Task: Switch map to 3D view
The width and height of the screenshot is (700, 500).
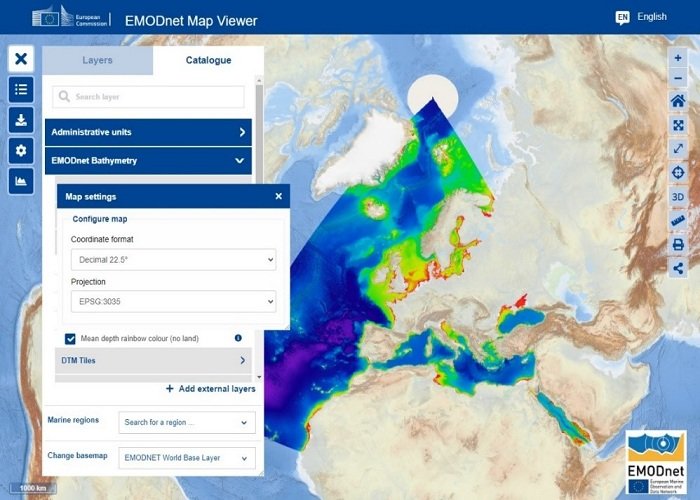Action: click(x=678, y=196)
